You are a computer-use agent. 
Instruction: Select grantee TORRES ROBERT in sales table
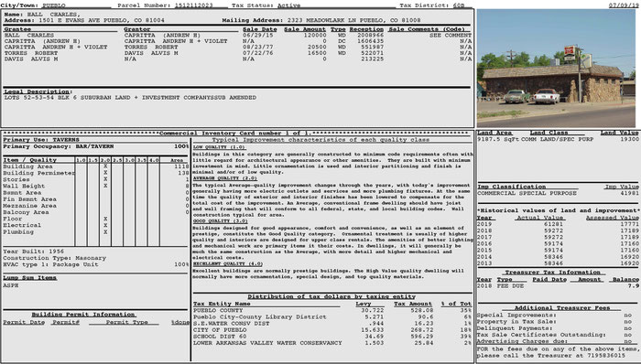click(x=31, y=53)
